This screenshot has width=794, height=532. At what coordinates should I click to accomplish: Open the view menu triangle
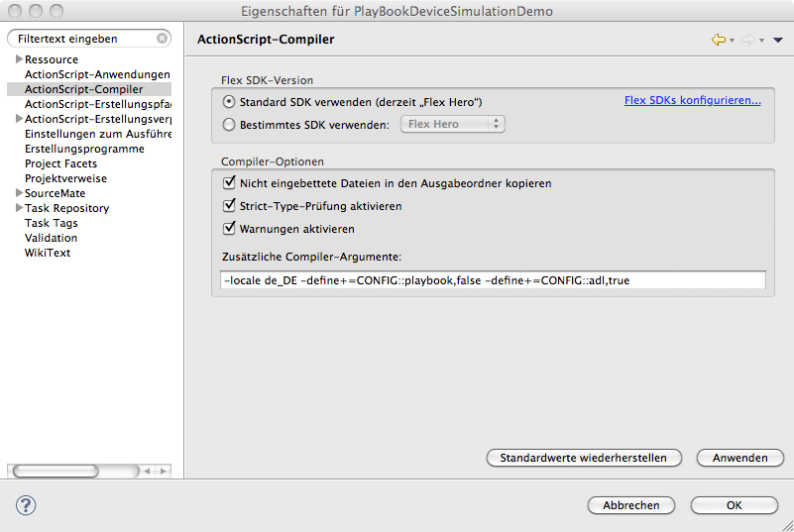778,40
